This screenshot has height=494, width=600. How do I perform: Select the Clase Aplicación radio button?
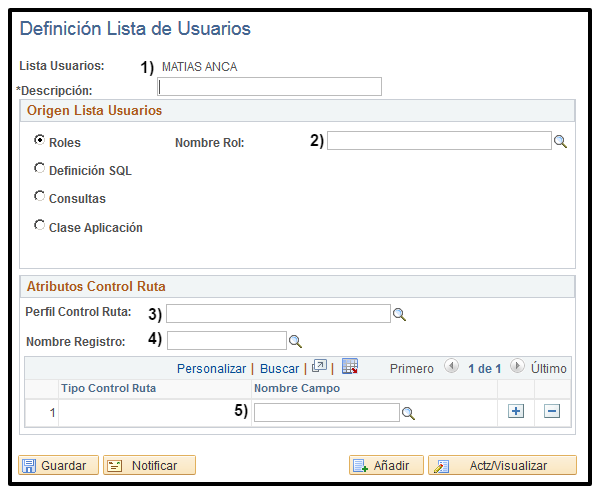(40, 226)
